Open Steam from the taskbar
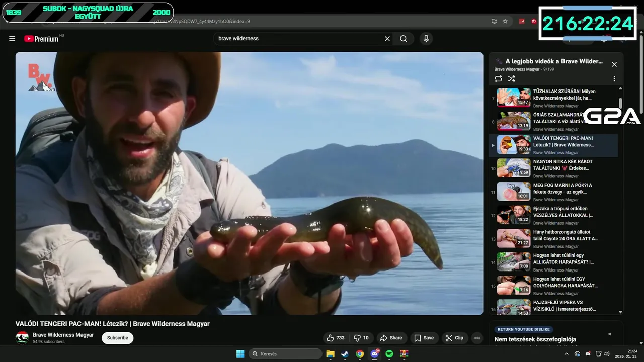 345,354
